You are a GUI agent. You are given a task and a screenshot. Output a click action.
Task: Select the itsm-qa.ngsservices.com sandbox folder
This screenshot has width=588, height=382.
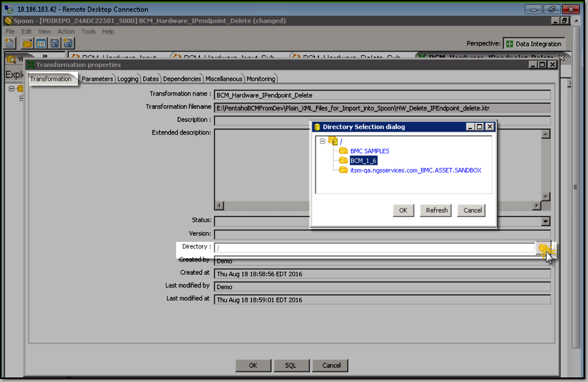[x=415, y=170]
